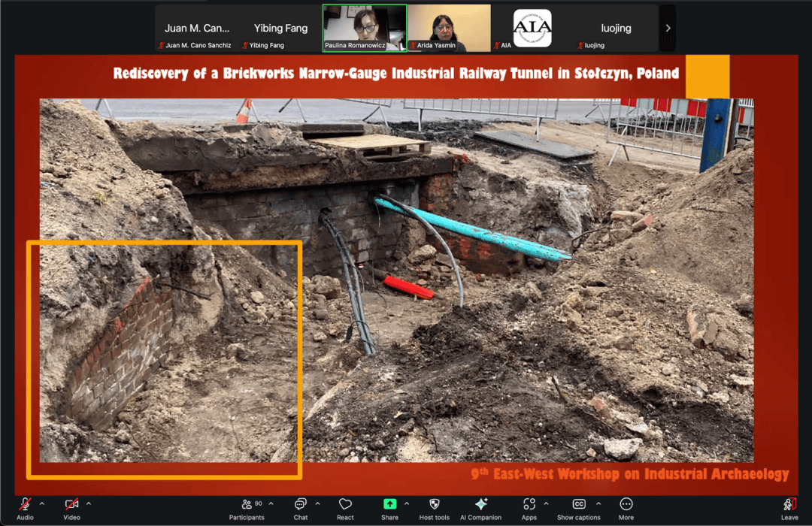
Task: Click the orange square on slide header
Action: tap(707, 76)
